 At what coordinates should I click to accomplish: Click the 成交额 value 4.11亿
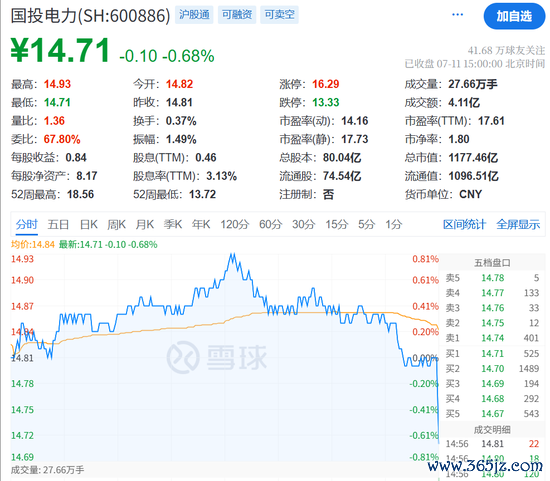[x=464, y=102]
